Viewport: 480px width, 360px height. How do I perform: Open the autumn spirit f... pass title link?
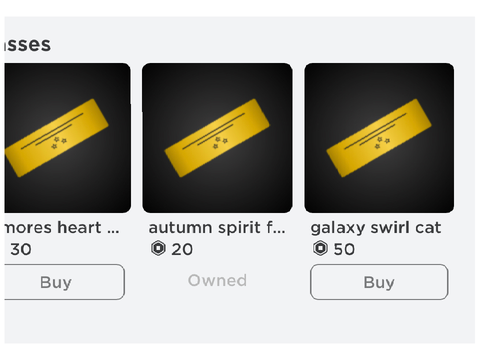click(217, 228)
